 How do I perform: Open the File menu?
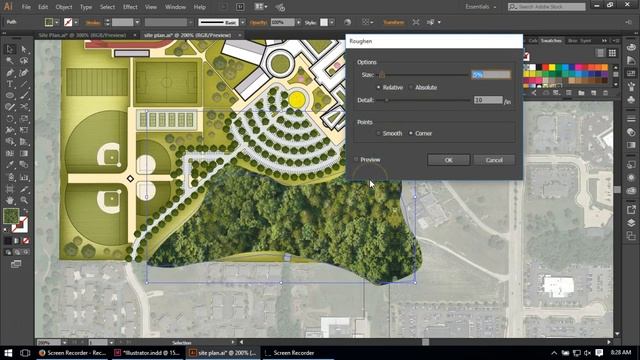[x=26, y=7]
